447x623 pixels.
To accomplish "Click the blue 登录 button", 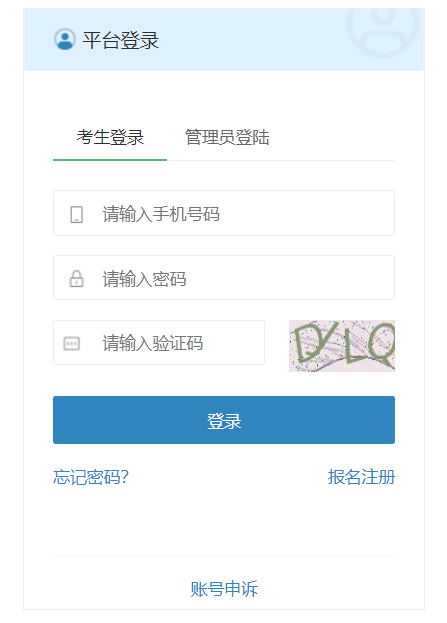I will [x=224, y=420].
